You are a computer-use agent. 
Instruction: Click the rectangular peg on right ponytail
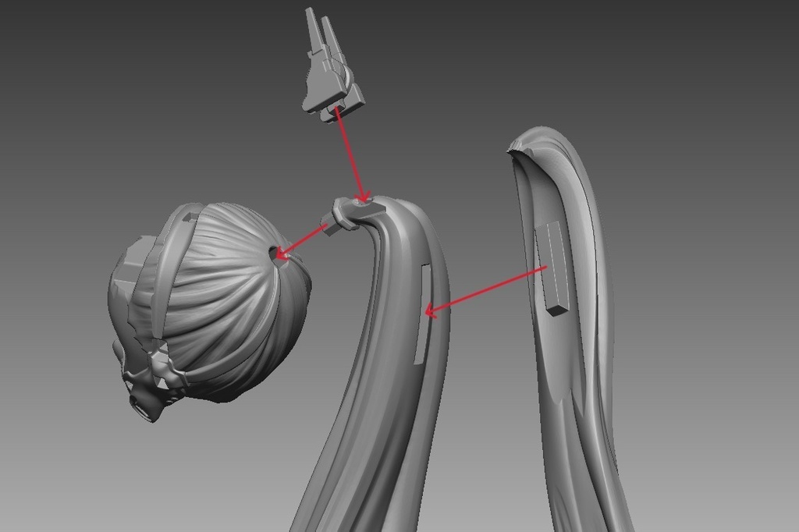click(x=553, y=268)
